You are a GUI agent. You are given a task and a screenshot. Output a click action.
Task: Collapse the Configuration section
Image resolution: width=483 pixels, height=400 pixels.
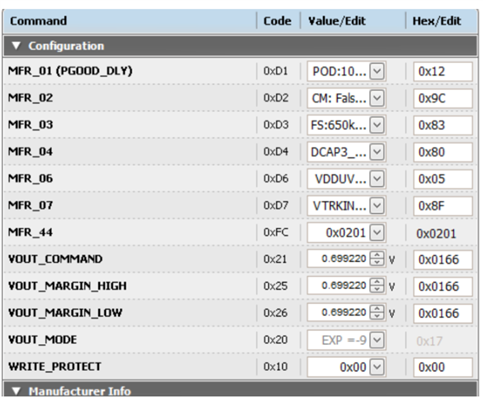(x=16, y=46)
